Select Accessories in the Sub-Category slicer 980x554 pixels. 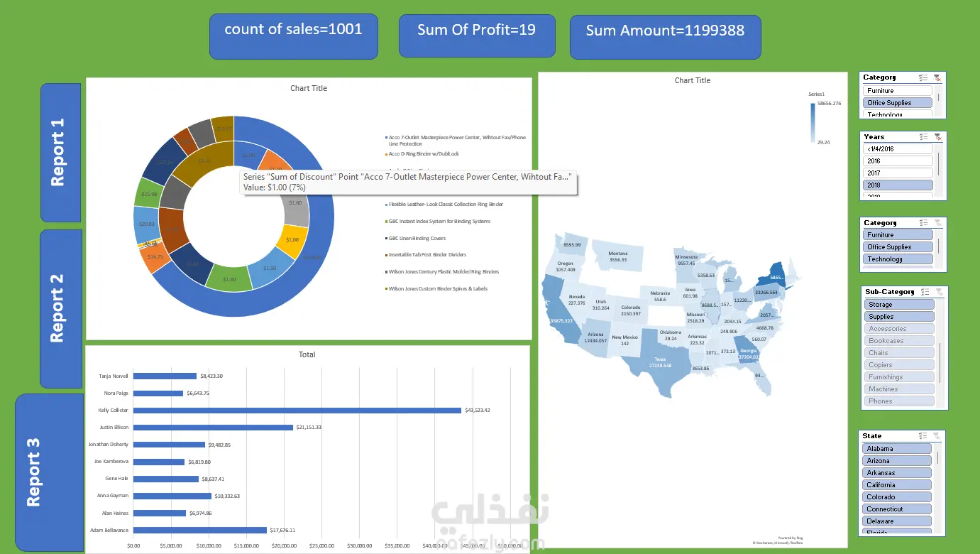pos(900,329)
